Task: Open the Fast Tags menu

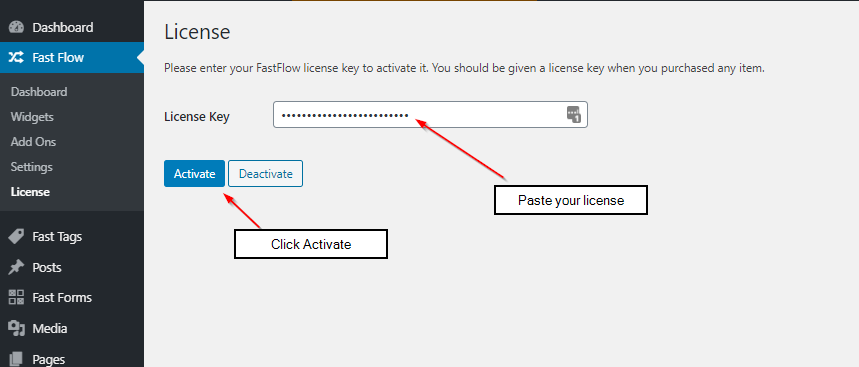Action: (57, 237)
